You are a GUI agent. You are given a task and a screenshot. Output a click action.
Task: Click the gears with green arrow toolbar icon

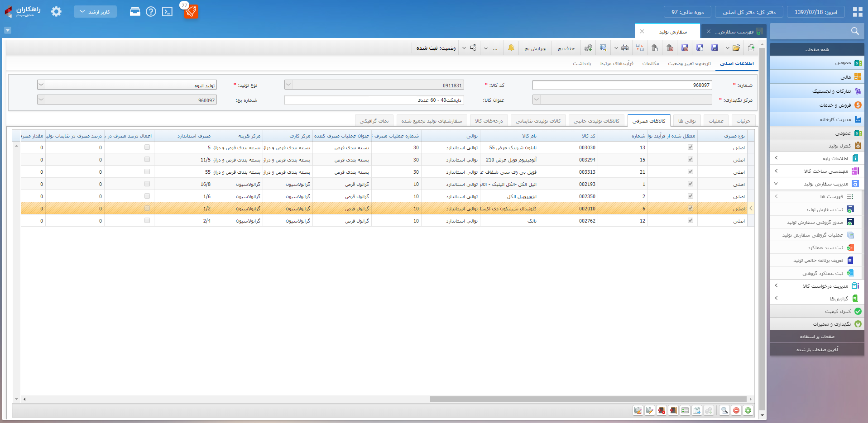coord(588,48)
